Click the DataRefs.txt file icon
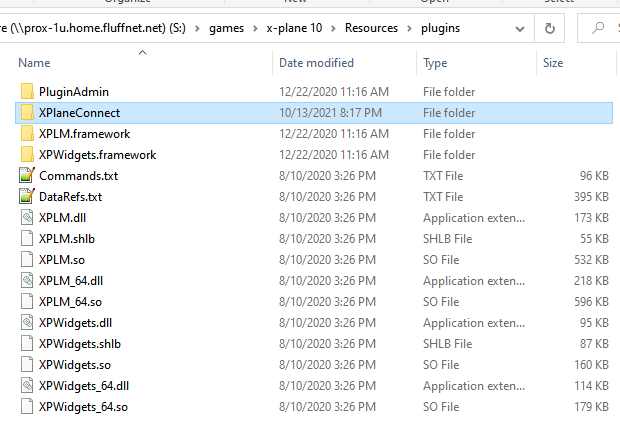Image resolution: width=620 pixels, height=423 pixels. tap(27, 196)
